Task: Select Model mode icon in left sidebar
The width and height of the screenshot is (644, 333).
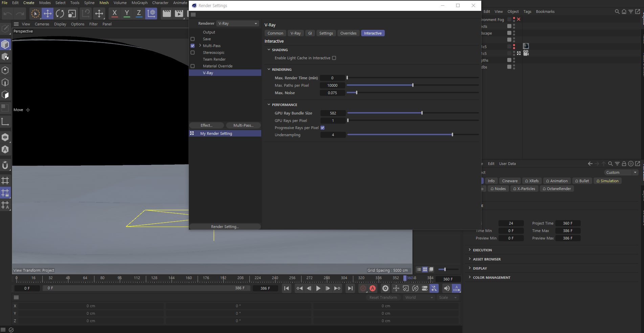Action: (5, 44)
